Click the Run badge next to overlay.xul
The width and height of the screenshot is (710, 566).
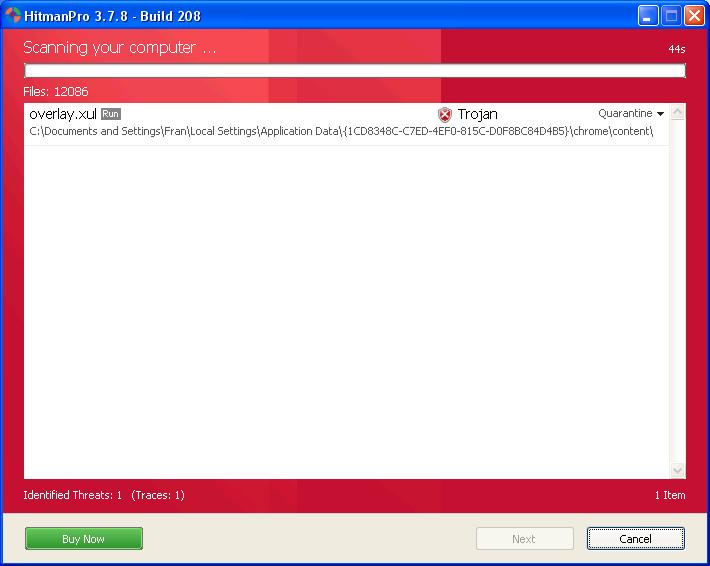coord(111,114)
